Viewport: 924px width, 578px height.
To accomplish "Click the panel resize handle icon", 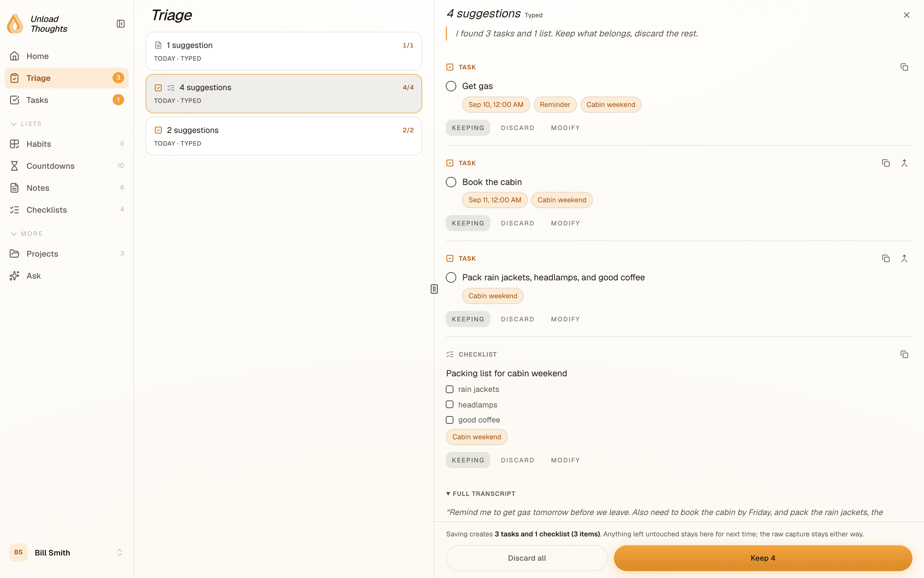I will [x=434, y=289].
